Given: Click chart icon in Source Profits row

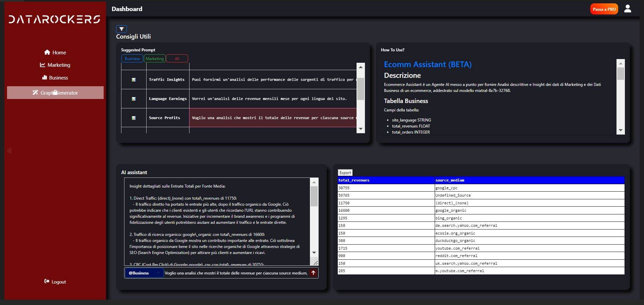Looking at the screenshot, I should [x=133, y=118].
